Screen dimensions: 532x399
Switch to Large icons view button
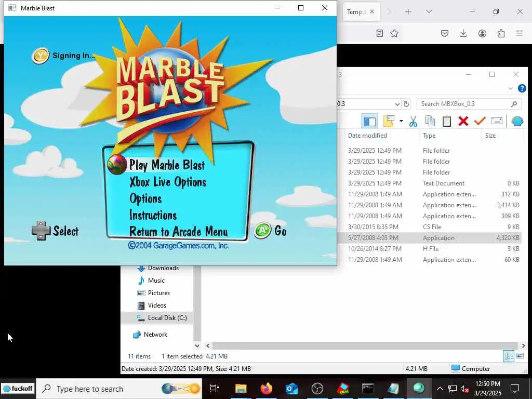520,356
